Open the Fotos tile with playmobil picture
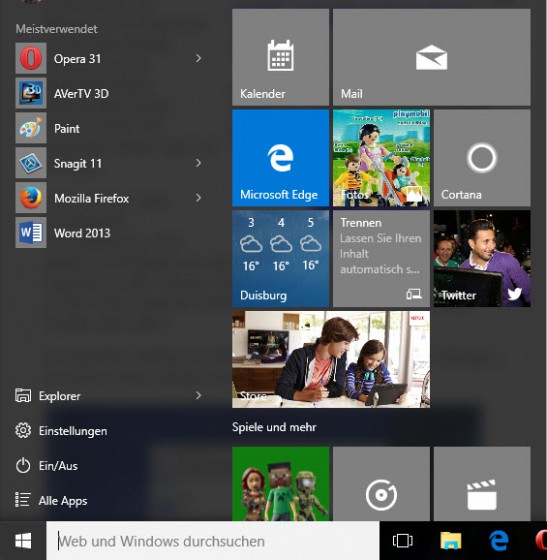 click(381, 158)
